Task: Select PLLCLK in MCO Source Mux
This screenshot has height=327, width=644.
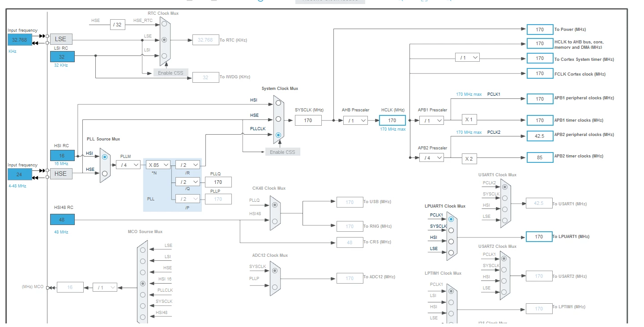Action: point(143,295)
